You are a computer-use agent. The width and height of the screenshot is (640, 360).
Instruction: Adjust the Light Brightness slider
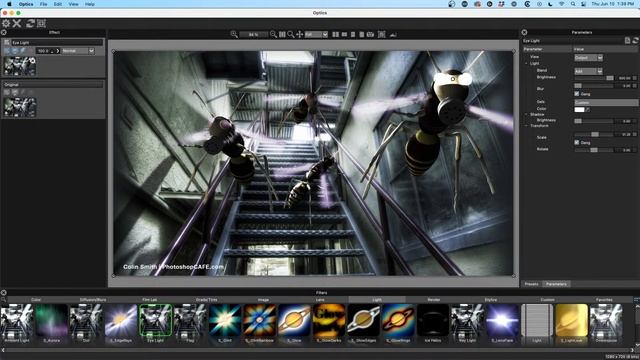tap(594, 78)
